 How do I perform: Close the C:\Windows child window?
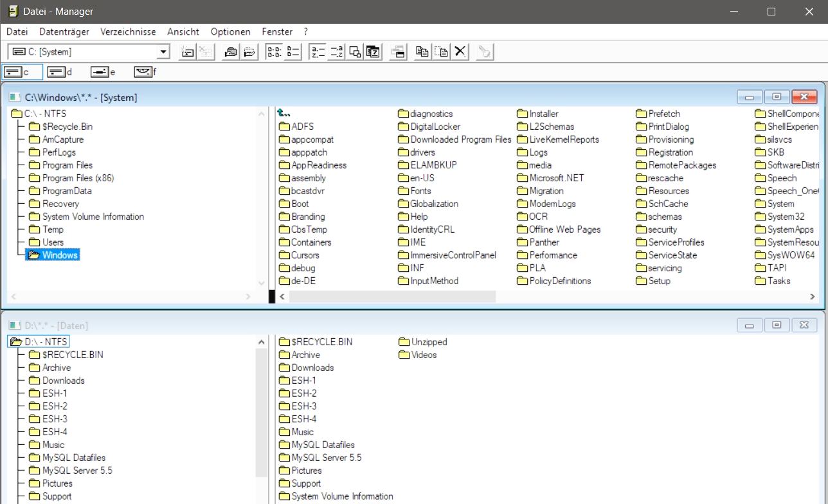click(x=804, y=97)
